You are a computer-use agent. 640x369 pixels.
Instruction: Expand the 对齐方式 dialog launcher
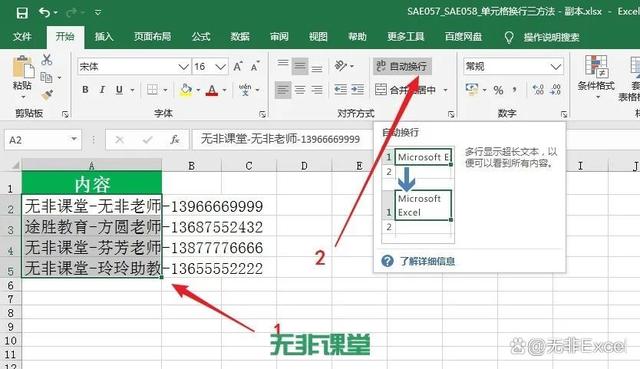(x=451, y=114)
